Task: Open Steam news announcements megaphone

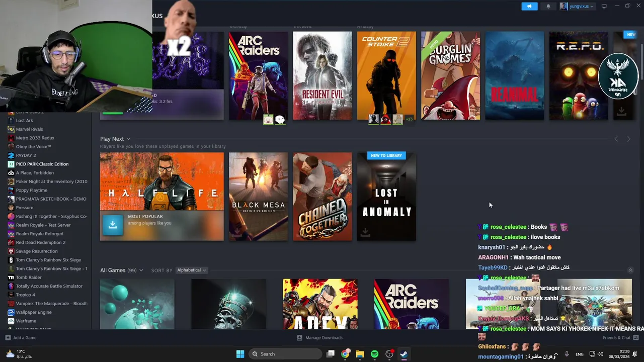Action: click(529, 6)
